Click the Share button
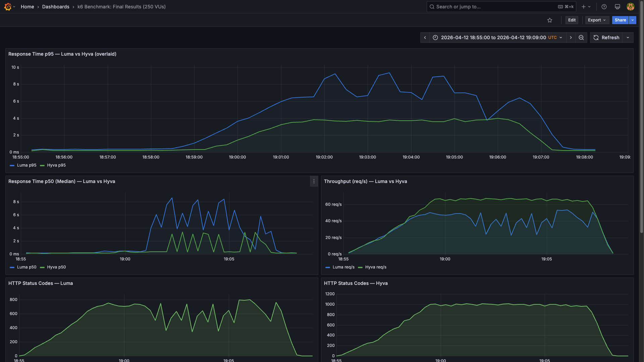This screenshot has width=644, height=362. tap(620, 20)
